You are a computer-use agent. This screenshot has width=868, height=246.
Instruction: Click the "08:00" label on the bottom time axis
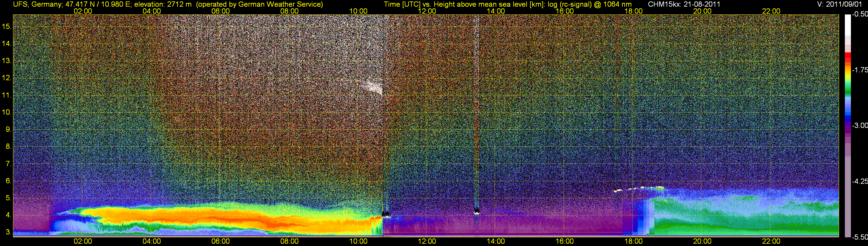[289, 241]
